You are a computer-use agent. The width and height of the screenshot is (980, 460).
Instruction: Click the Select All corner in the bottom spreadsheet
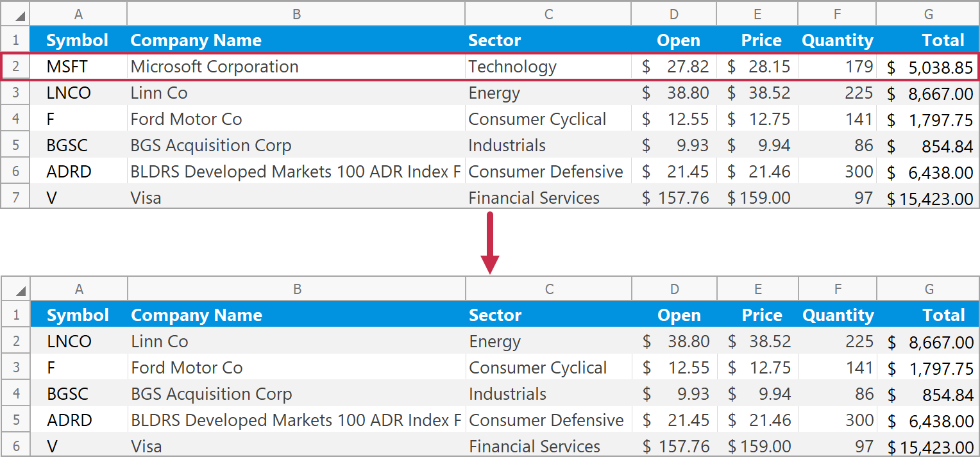click(15, 289)
